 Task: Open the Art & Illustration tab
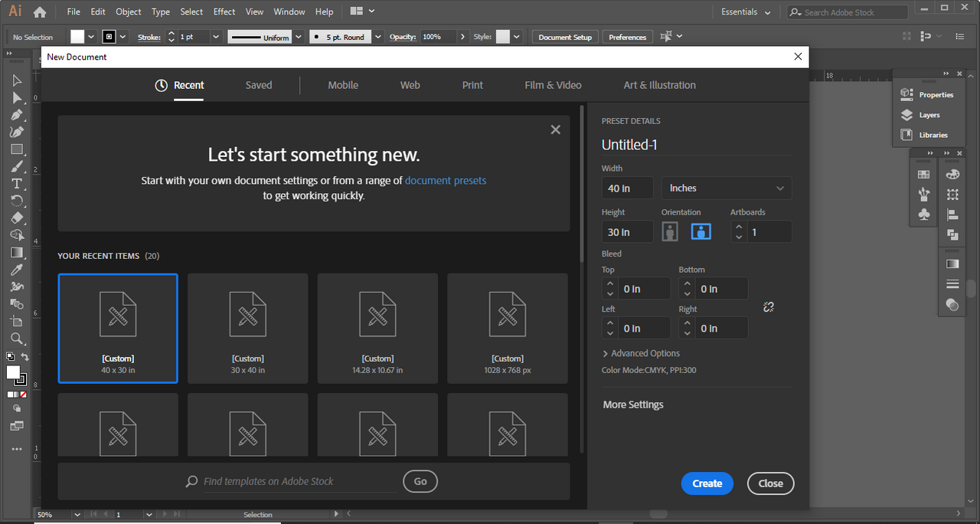point(659,85)
